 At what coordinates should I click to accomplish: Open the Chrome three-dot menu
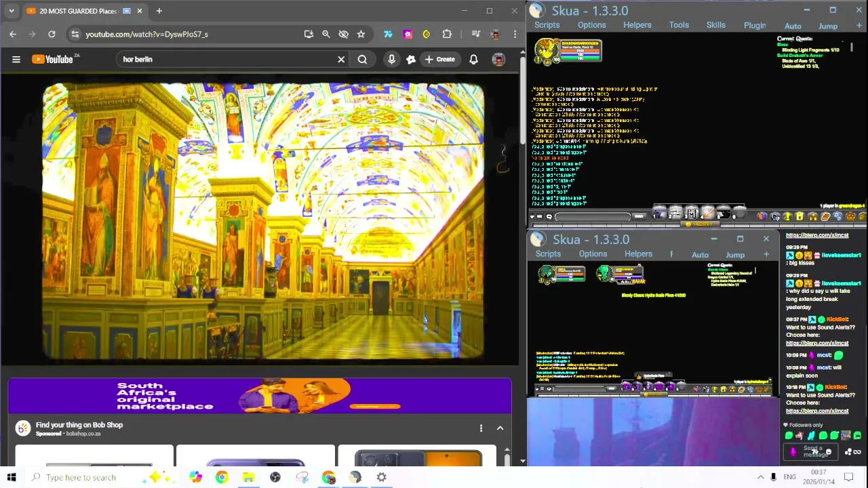coord(515,34)
